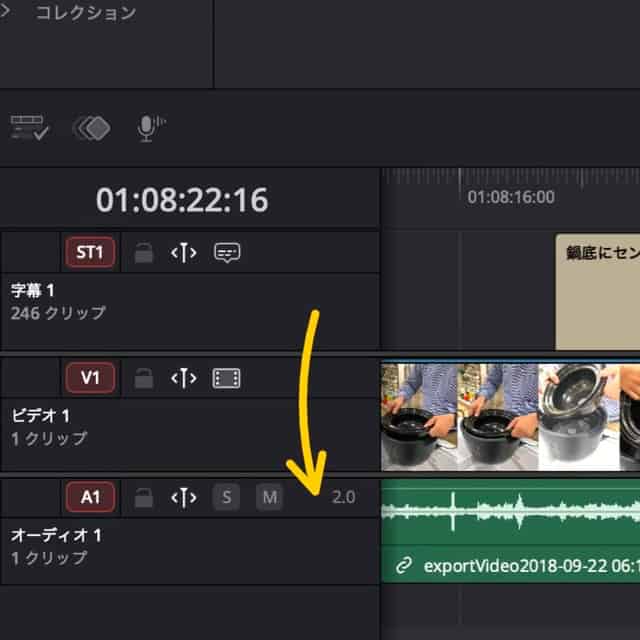This screenshot has height=640, width=640.
Task: Toggle the lock on audio track A1
Action: (x=144, y=498)
